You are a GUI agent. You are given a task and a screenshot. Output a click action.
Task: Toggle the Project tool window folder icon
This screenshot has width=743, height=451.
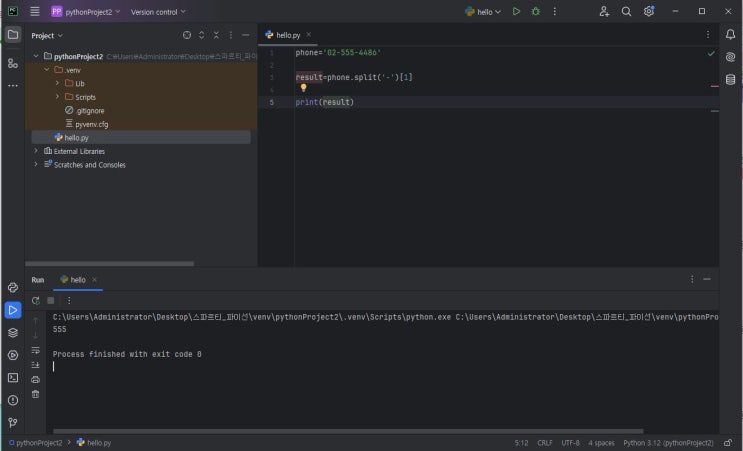[13, 34]
